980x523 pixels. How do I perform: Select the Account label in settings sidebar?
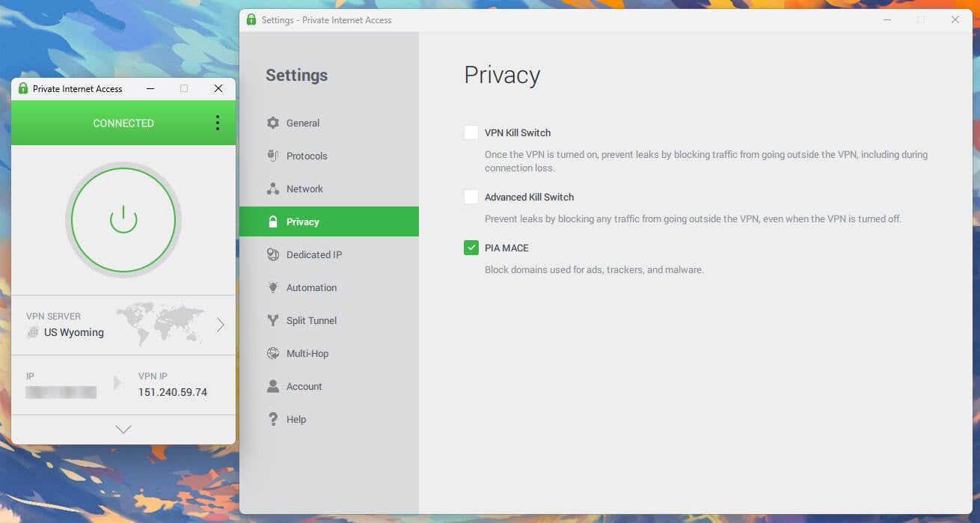coord(304,386)
